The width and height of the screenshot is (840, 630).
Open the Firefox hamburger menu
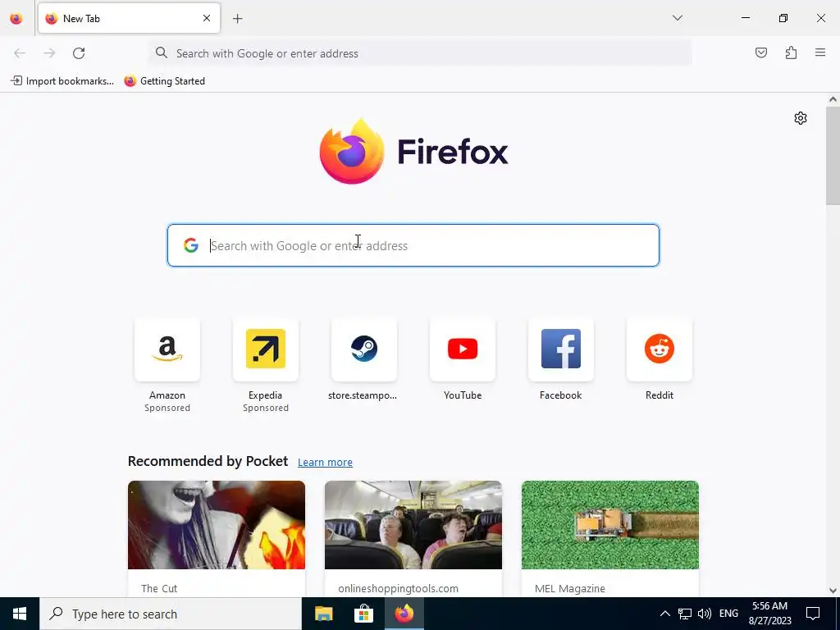point(820,52)
